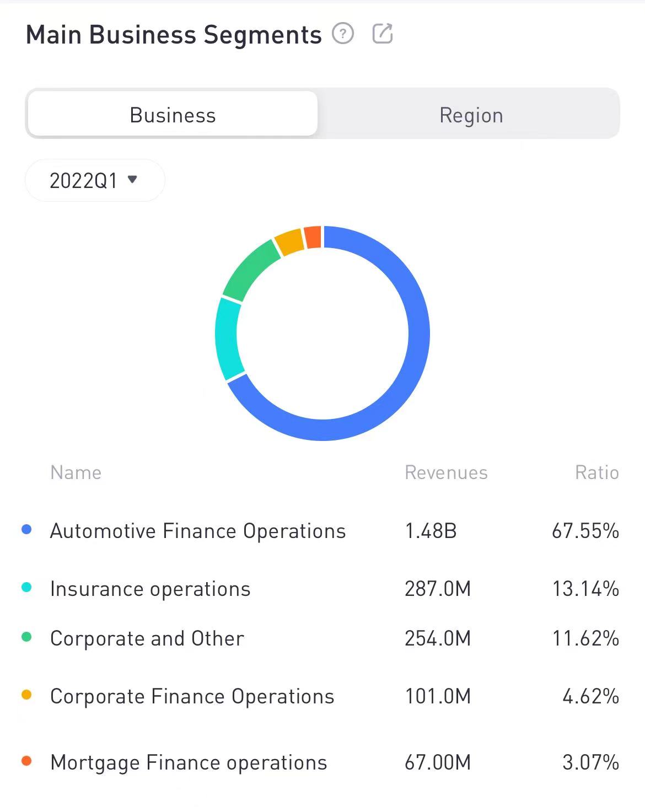This screenshot has height=812, width=645.
Task: Switch to the Region tab
Action: [x=471, y=115]
